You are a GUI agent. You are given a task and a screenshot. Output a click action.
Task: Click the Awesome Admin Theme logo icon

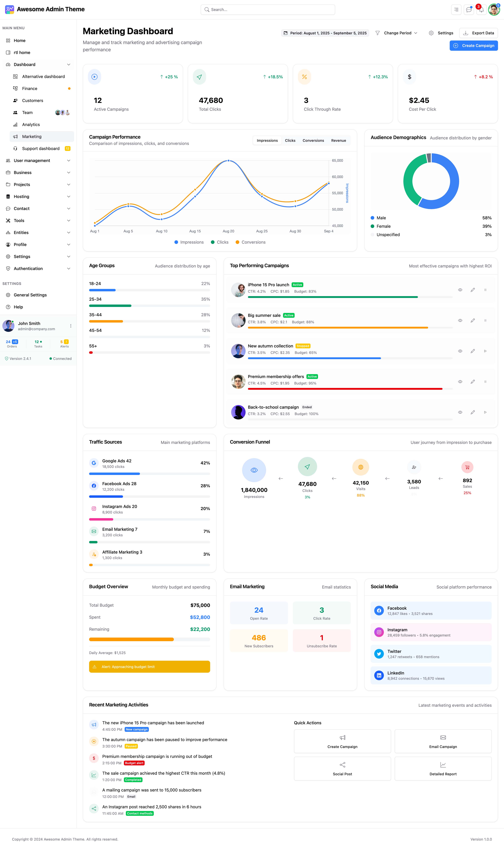click(x=9, y=9)
